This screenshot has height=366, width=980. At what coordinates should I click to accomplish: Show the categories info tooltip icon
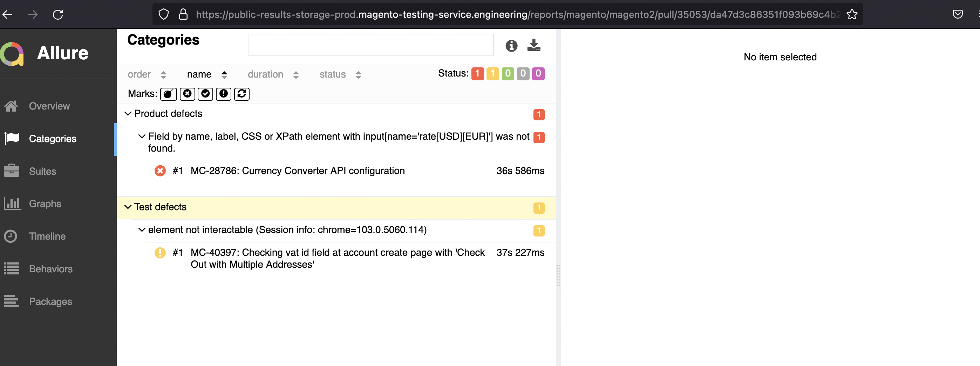[511, 46]
